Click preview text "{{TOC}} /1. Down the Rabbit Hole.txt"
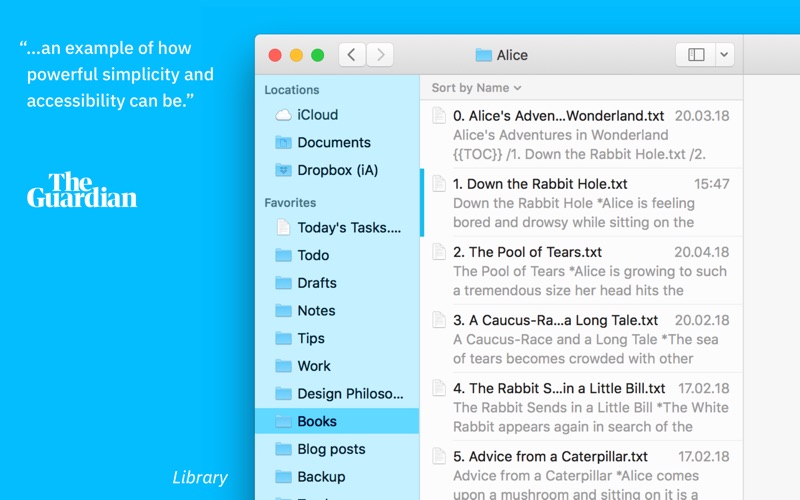 click(569, 154)
